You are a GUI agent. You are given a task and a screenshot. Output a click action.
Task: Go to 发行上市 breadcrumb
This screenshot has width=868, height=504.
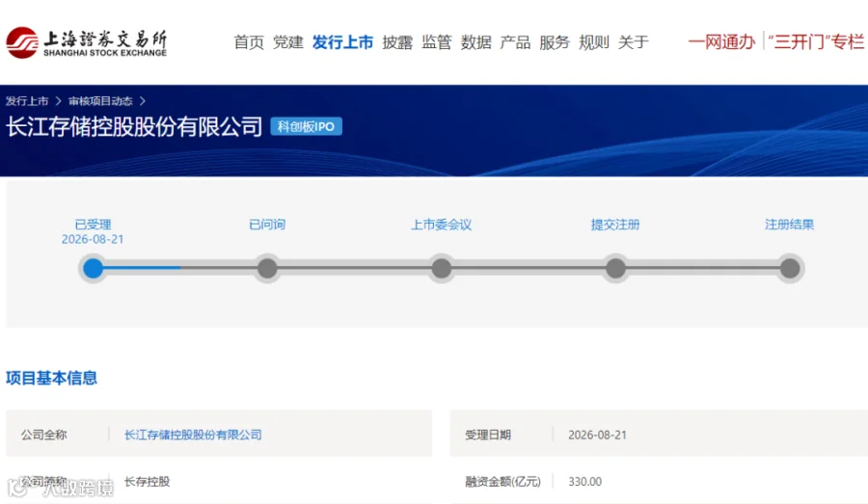(27, 101)
